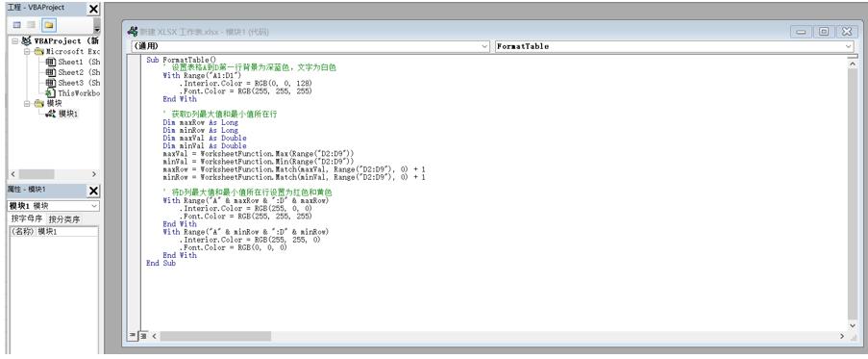Screen dimensions: 868x359
Task: Collapse the 模块 folder node
Action: click(x=27, y=104)
